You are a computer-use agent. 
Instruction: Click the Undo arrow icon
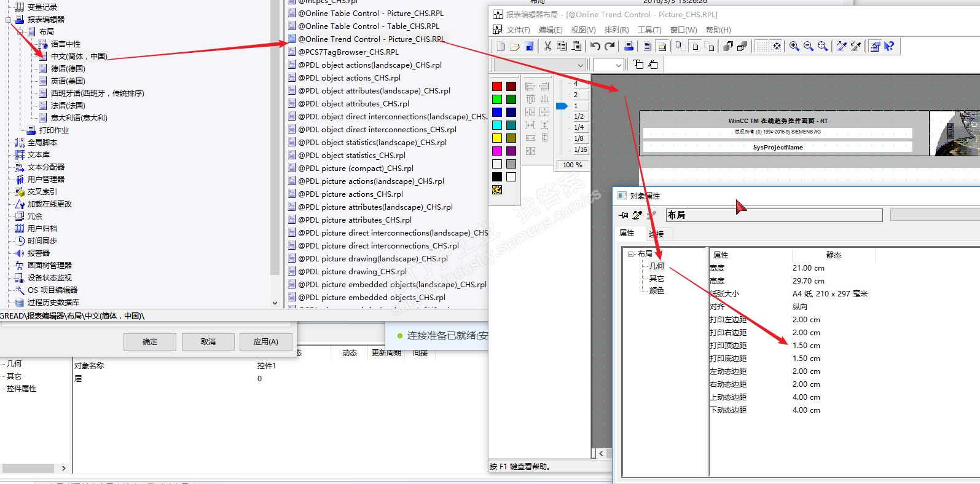(x=595, y=46)
